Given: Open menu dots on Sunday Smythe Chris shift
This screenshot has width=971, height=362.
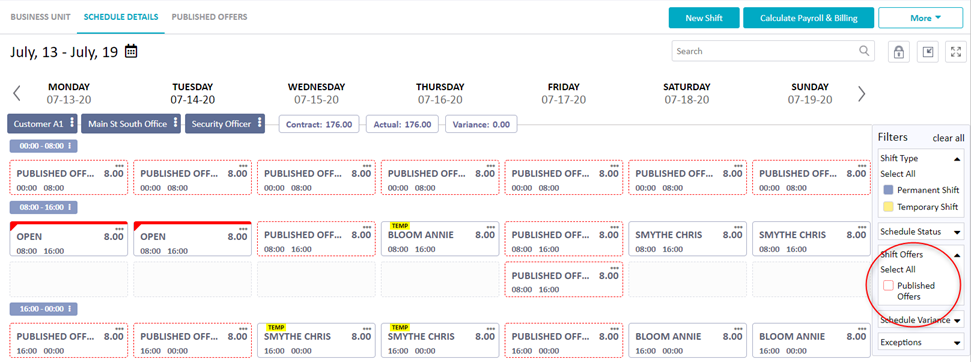Looking at the screenshot, I should coord(863,227).
